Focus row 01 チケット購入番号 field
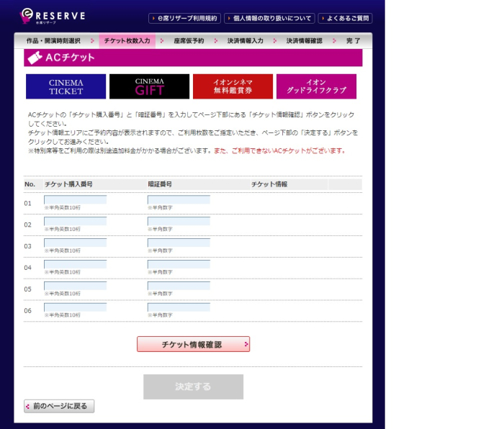 coord(75,199)
